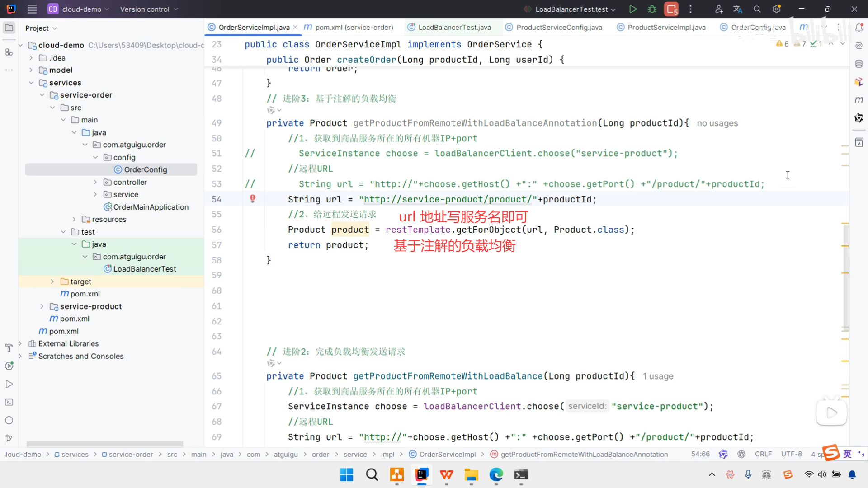Click the http://service-product/product/ URL link
Screen dimensions: 868x488
pyautogui.click(x=448, y=199)
